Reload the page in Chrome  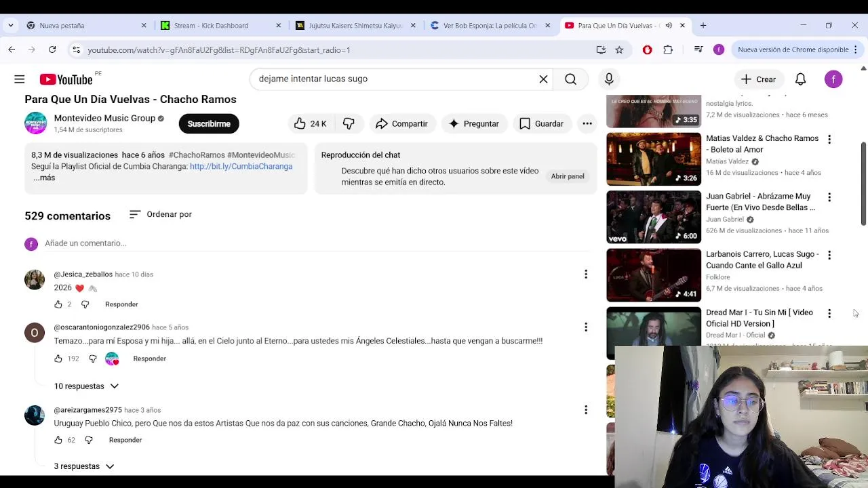point(52,49)
